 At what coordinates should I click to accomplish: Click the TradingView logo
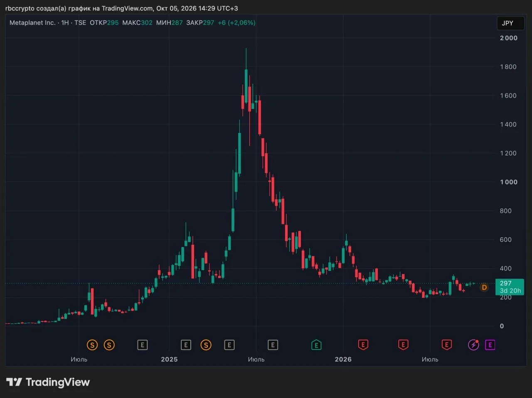coord(48,382)
